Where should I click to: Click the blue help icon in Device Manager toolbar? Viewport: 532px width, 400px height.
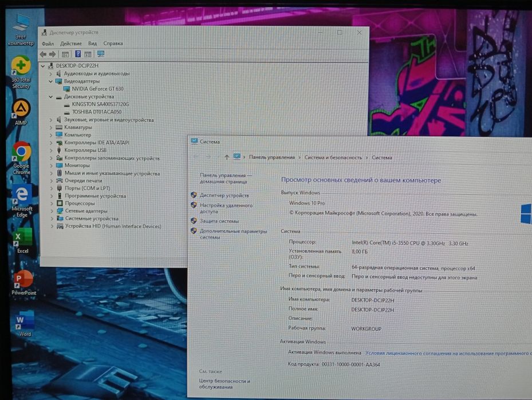coord(78,54)
